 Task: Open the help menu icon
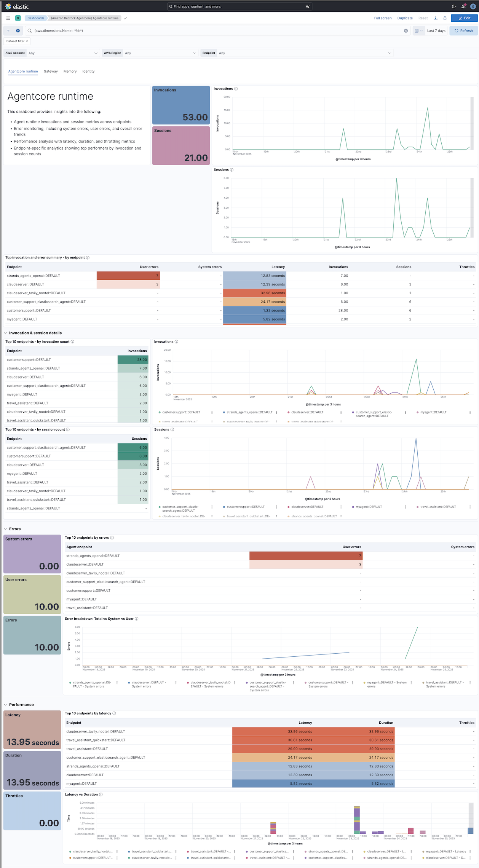tap(453, 6)
